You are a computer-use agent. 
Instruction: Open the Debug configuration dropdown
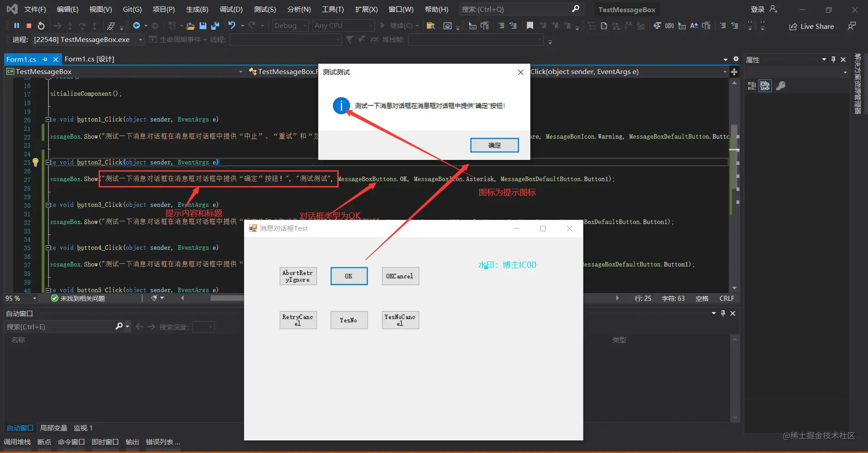pyautogui.click(x=290, y=26)
